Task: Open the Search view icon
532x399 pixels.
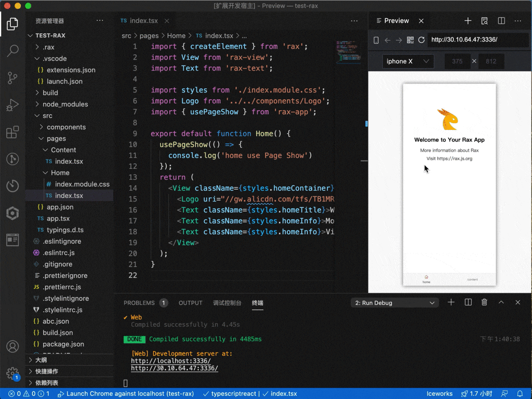Action: click(x=12, y=51)
